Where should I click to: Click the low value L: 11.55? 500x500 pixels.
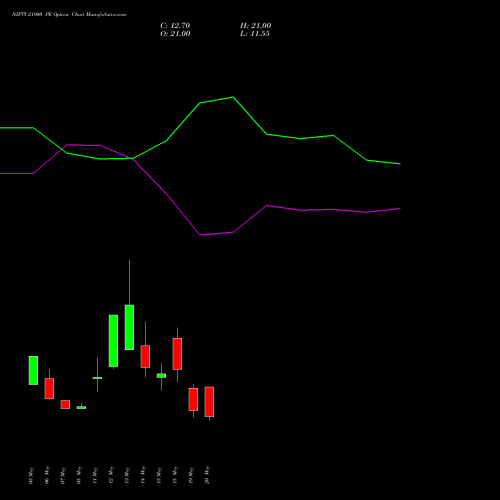(255, 34)
